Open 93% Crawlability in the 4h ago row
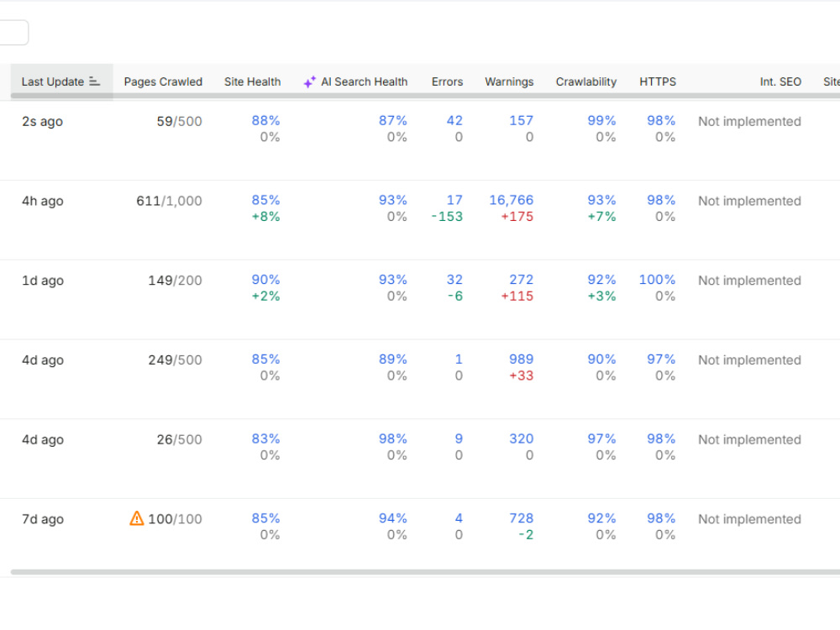Image resolution: width=840 pixels, height=630 pixels. (x=601, y=200)
